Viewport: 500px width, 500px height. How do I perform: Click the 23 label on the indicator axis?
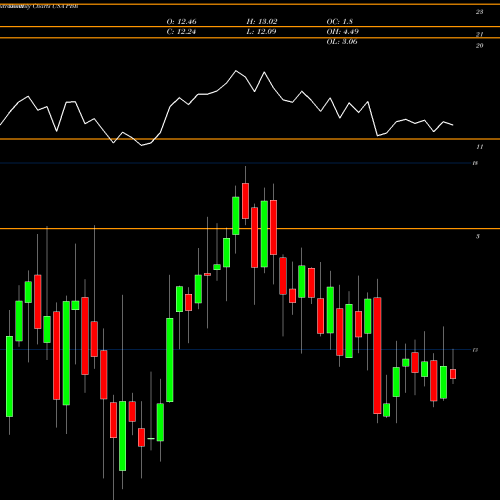[479, 12]
